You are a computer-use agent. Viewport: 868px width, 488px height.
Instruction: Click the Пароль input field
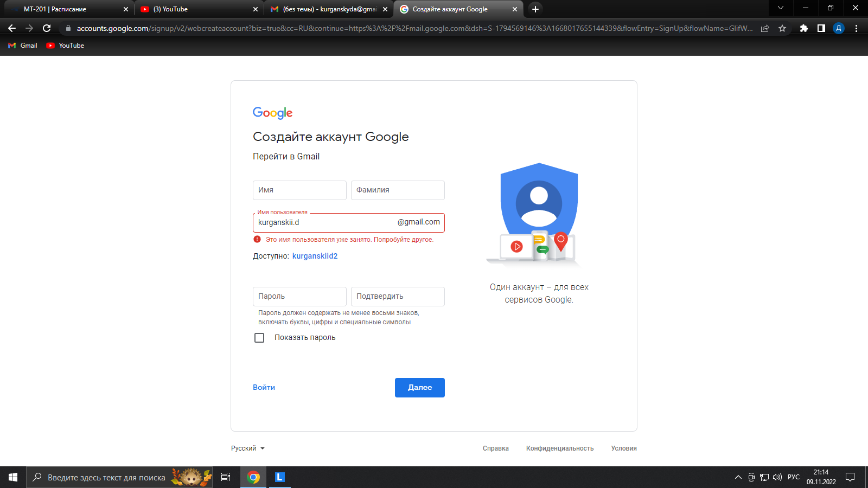(299, 297)
